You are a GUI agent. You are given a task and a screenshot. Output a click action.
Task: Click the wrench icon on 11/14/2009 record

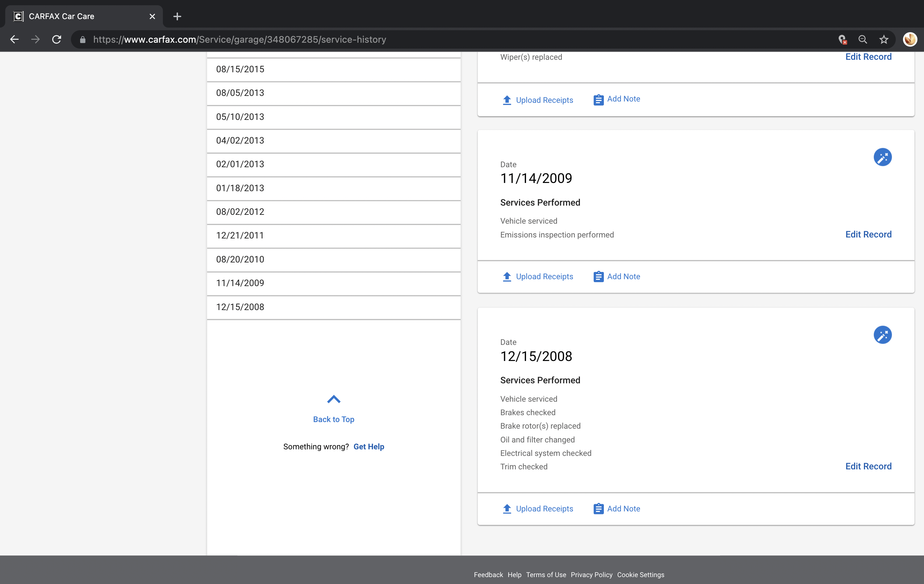(x=882, y=157)
